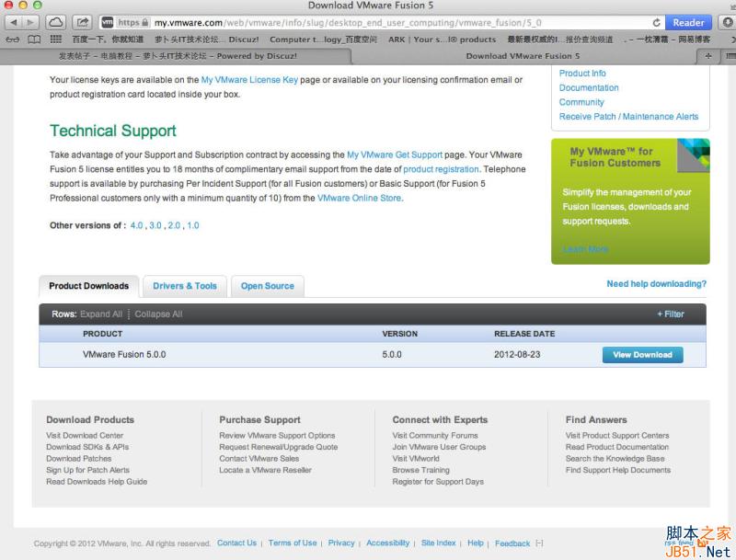Click Join VMware User Groups link
736x560 pixels.
click(439, 447)
